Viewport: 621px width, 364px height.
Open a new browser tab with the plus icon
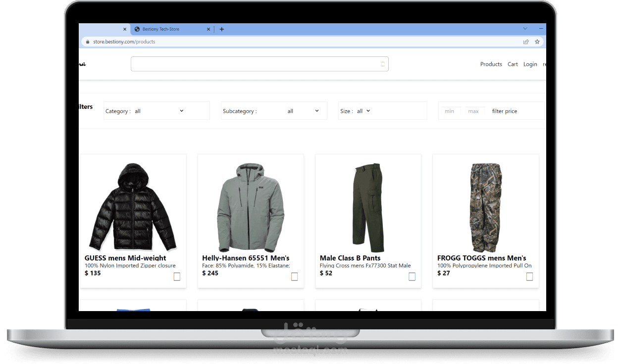(221, 29)
